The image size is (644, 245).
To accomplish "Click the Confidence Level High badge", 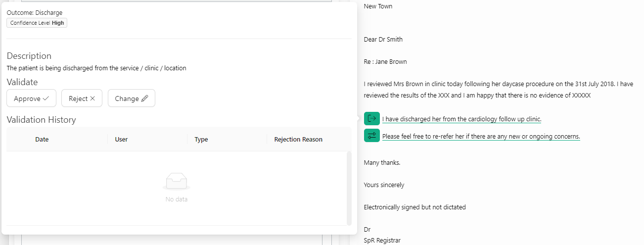I will coord(37,23).
